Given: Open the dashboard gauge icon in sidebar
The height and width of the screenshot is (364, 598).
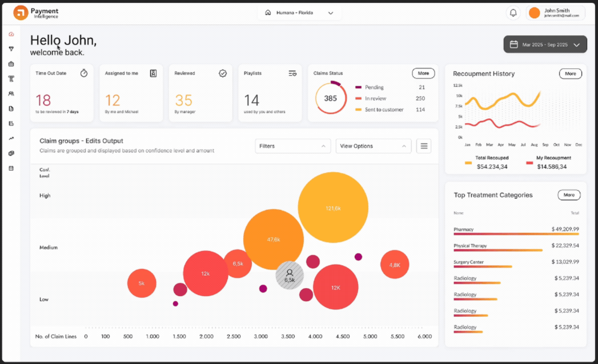Looking at the screenshot, I should coord(11,34).
